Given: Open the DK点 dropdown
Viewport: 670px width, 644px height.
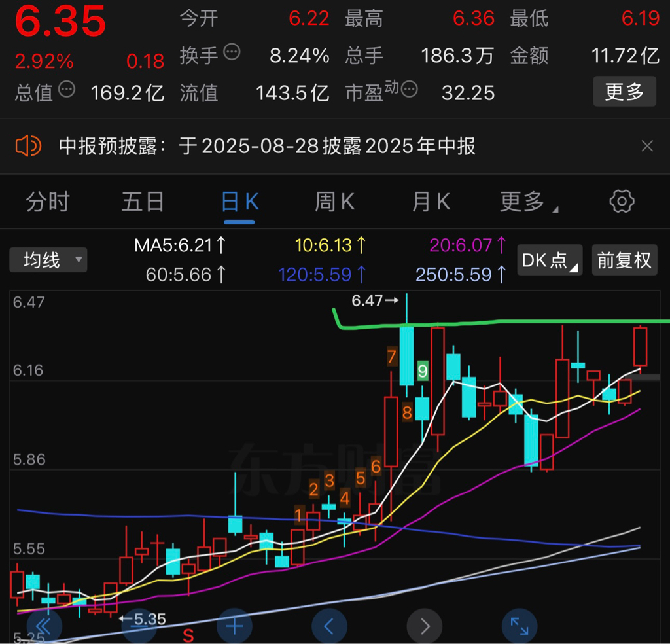Looking at the screenshot, I should tap(550, 260).
